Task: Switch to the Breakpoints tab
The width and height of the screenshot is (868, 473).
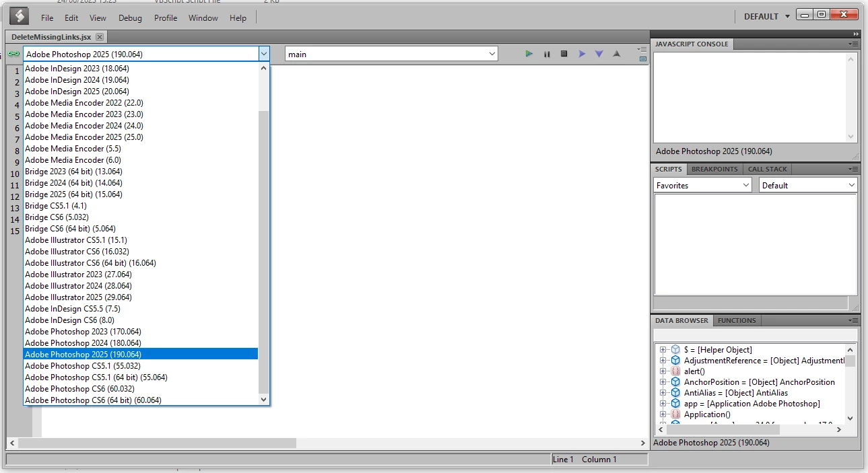Action: [x=714, y=169]
